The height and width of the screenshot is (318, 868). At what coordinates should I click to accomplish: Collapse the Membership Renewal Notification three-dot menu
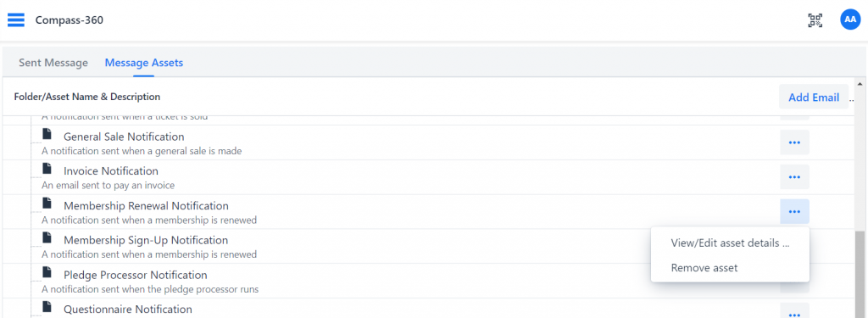point(794,211)
